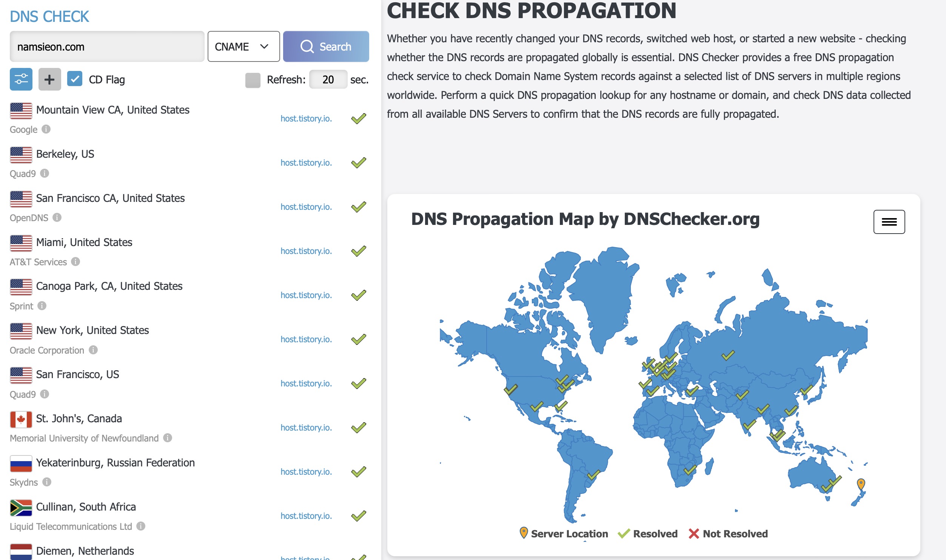This screenshot has width=946, height=560.
Task: Click the plus add-server button
Action: click(49, 79)
